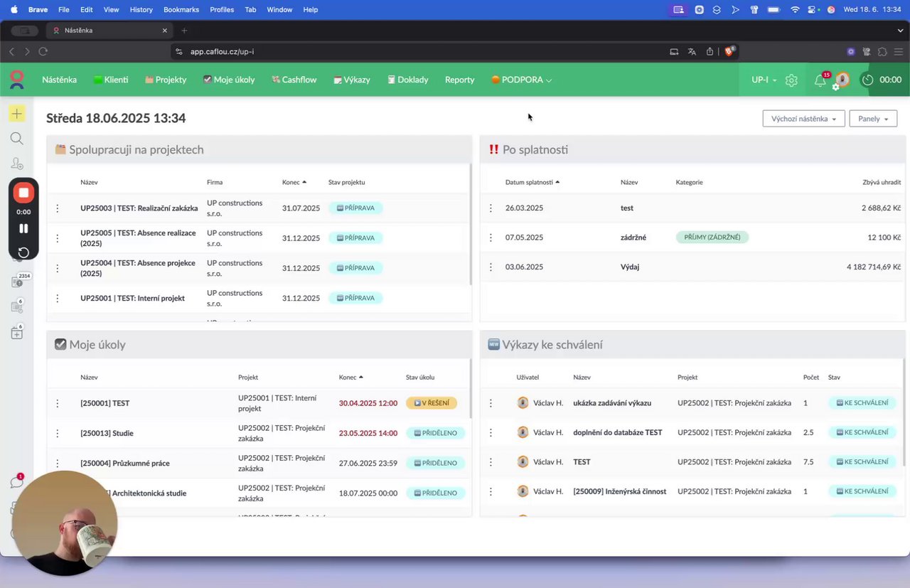Go to Projekty in the navigation bar

pyautogui.click(x=166, y=80)
